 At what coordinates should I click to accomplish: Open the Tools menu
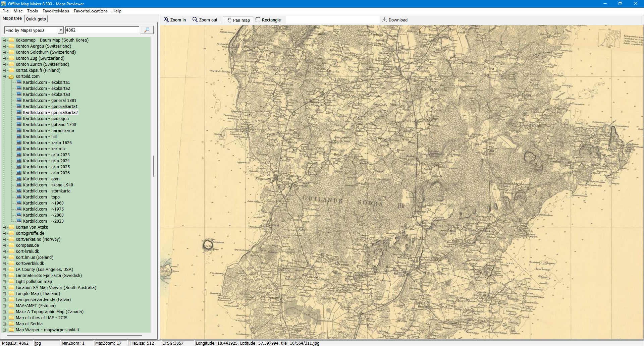click(x=33, y=11)
